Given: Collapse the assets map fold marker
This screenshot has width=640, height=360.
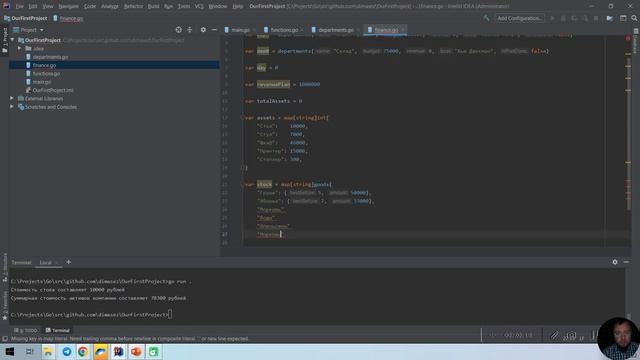Looking at the screenshot, I should pyautogui.click(x=243, y=118).
